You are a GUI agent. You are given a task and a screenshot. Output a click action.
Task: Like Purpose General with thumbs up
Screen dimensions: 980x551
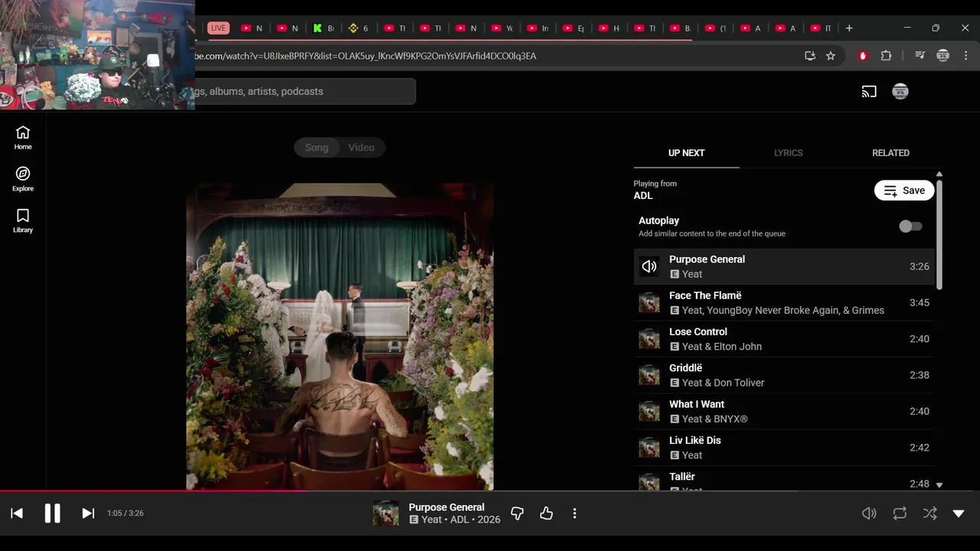point(546,514)
